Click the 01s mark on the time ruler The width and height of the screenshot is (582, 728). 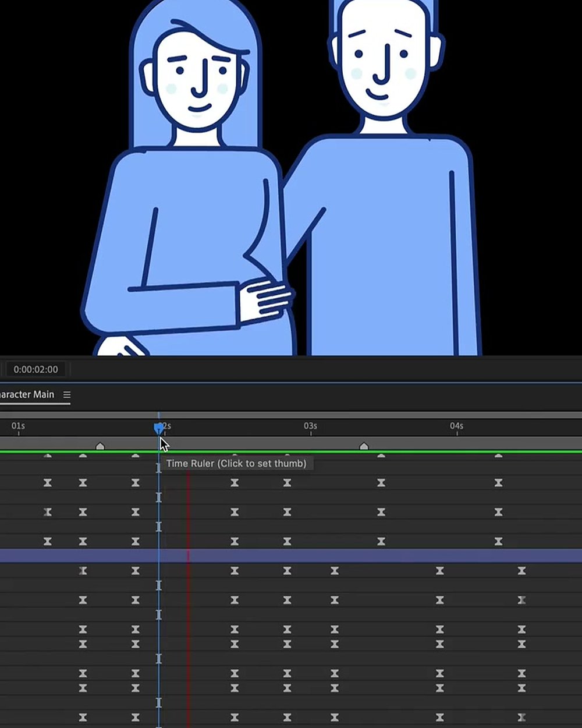(18, 426)
